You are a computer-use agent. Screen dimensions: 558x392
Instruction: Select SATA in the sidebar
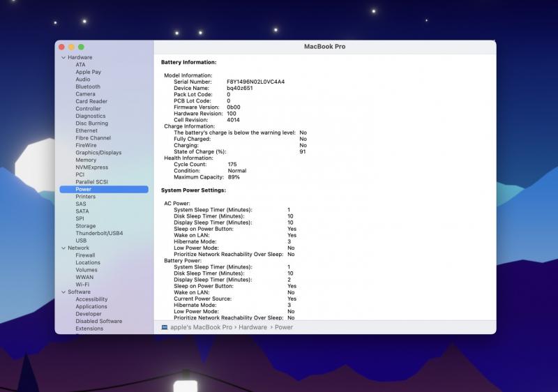pyautogui.click(x=82, y=211)
